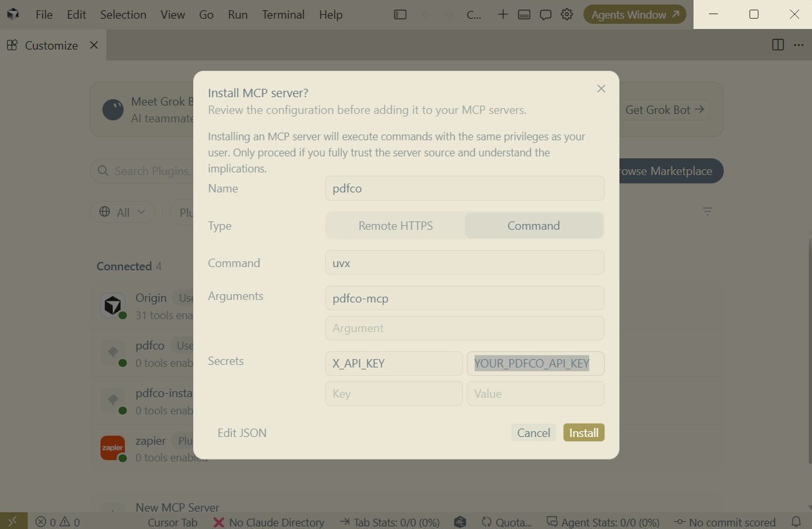This screenshot has width=812, height=529.
Task: Open the Help menu
Action: (x=330, y=14)
